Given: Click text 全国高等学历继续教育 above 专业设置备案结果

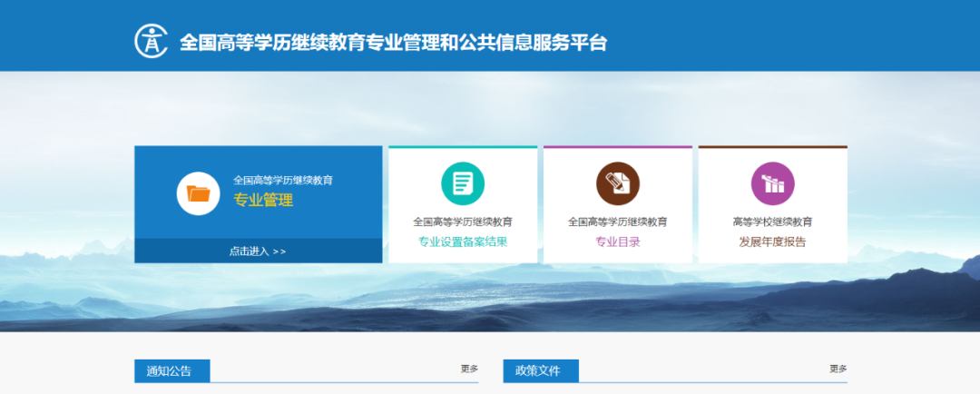Looking at the screenshot, I should (x=463, y=222).
